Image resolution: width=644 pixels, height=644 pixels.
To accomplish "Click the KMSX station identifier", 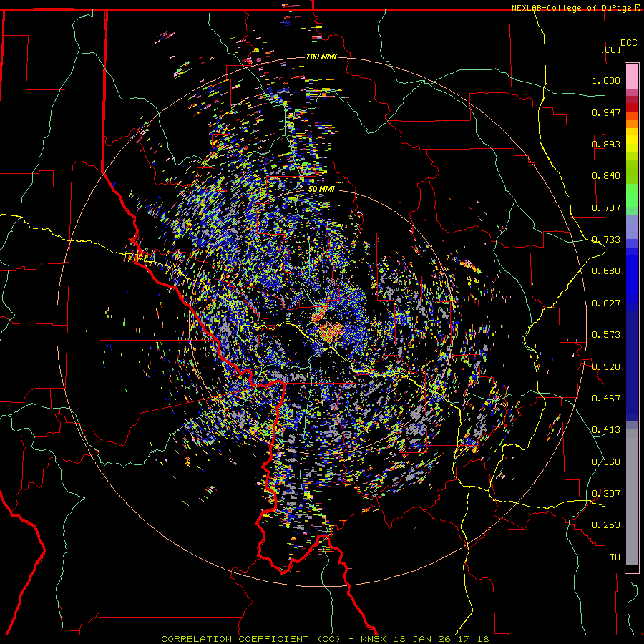I will pyautogui.click(x=374, y=639).
